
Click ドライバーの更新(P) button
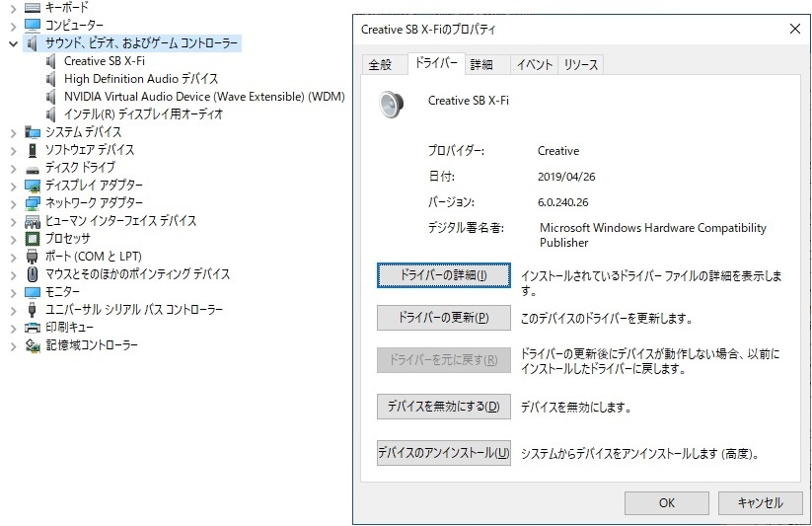[x=444, y=318]
